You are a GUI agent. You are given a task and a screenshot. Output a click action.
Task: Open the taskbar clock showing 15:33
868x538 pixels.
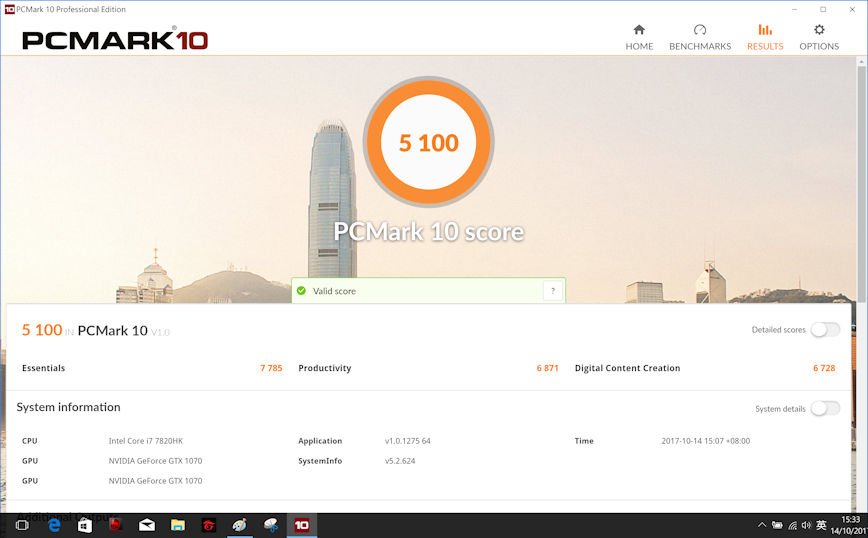coord(849,525)
